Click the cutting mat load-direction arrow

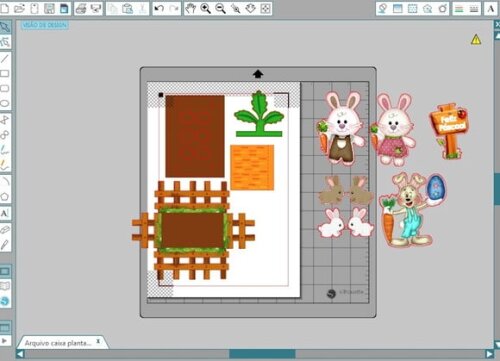pyautogui.click(x=258, y=74)
